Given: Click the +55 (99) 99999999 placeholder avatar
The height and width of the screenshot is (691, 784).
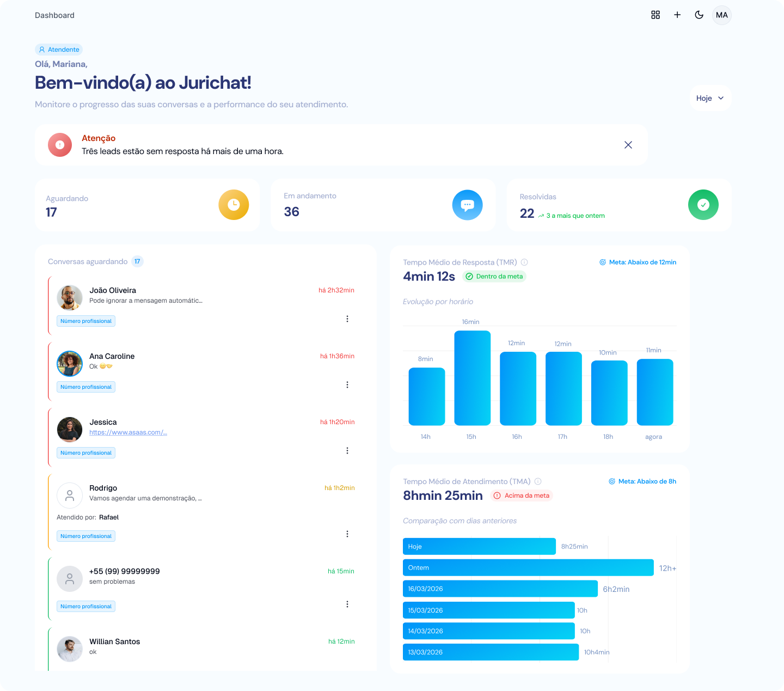Looking at the screenshot, I should point(70,579).
